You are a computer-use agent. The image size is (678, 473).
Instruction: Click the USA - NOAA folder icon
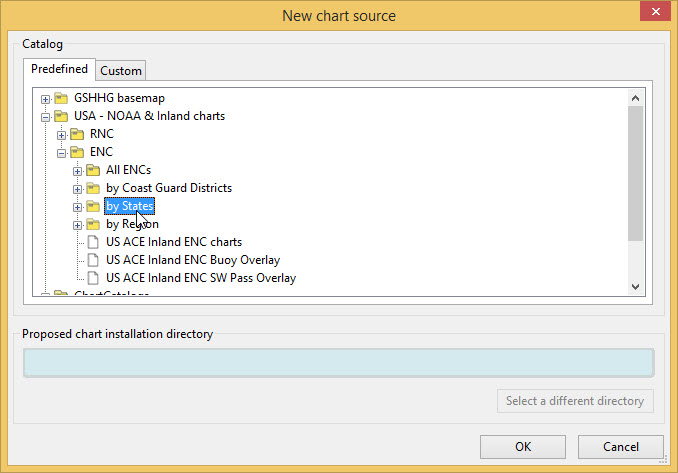62,116
